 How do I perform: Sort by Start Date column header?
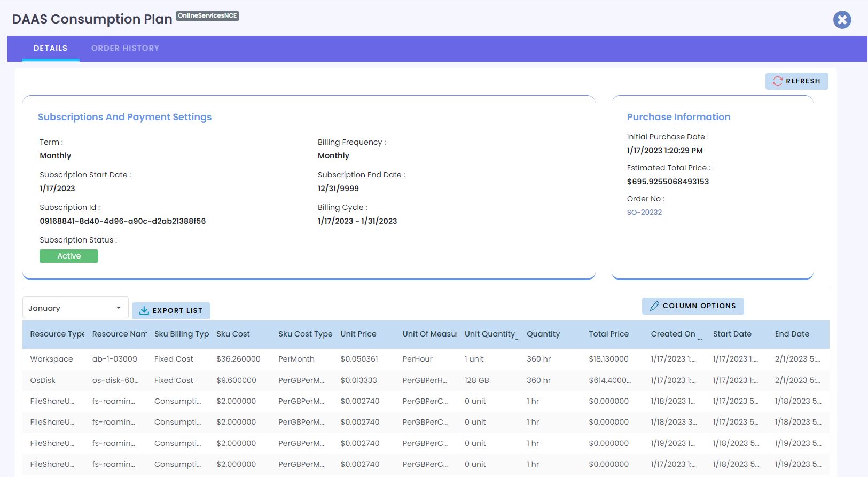click(732, 334)
